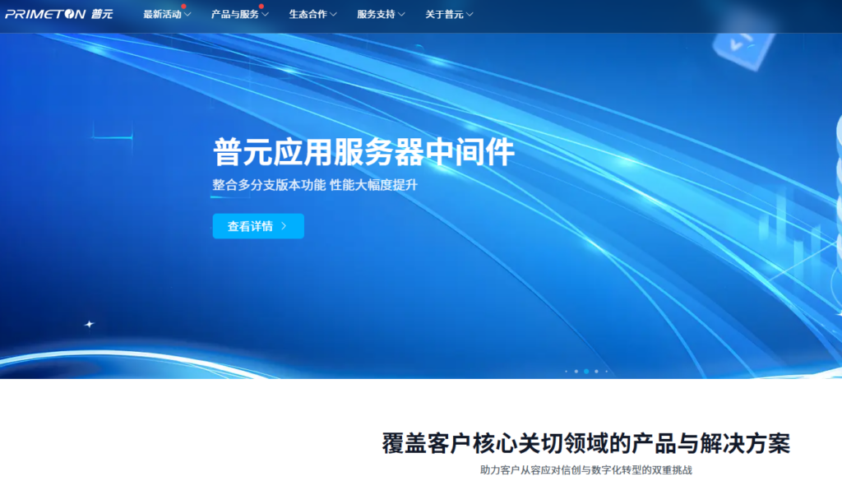Click the fourth carousel progress dot
The height and width of the screenshot is (504, 842).
coord(596,372)
